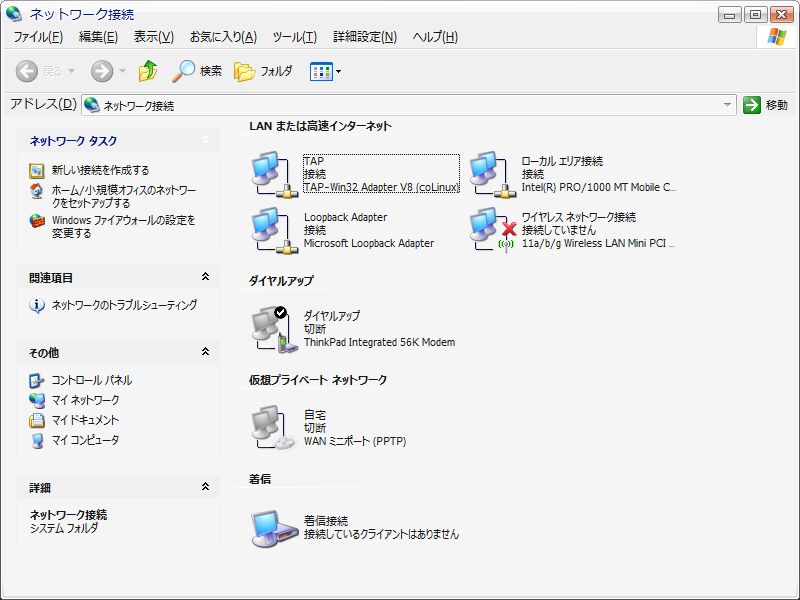The width and height of the screenshot is (800, 600).
Task: Open the view mode dropdown in toolbar
Action: (x=326, y=71)
